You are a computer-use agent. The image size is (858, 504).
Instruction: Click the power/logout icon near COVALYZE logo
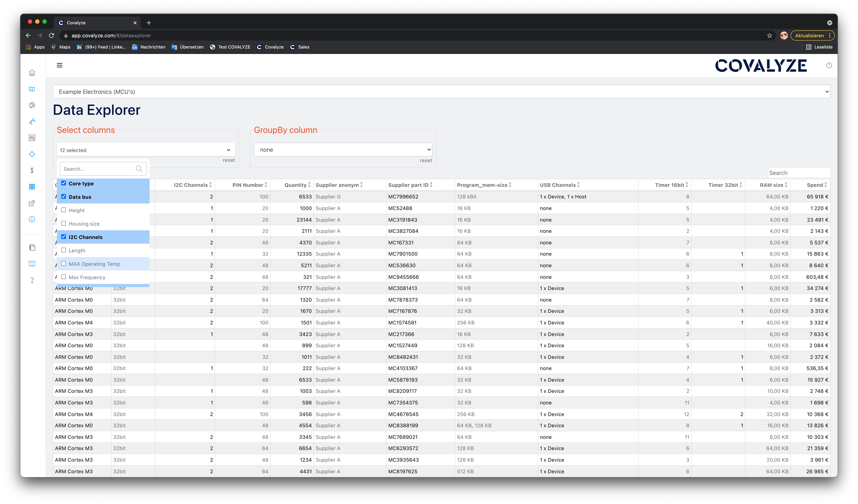pyautogui.click(x=829, y=65)
